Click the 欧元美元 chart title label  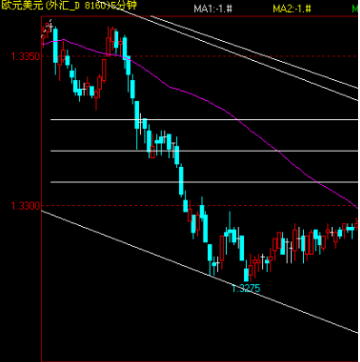pos(22,6)
